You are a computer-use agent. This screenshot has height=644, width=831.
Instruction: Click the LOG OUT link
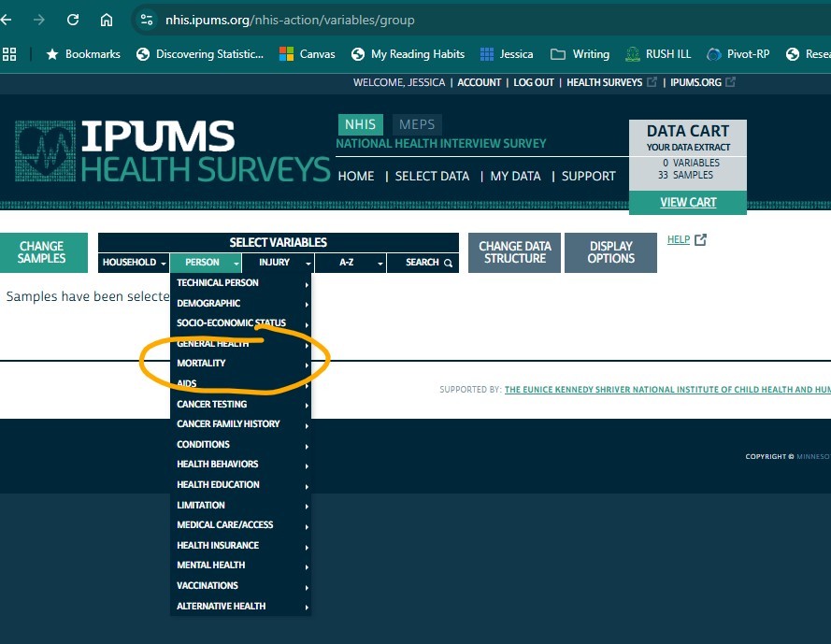(x=533, y=82)
